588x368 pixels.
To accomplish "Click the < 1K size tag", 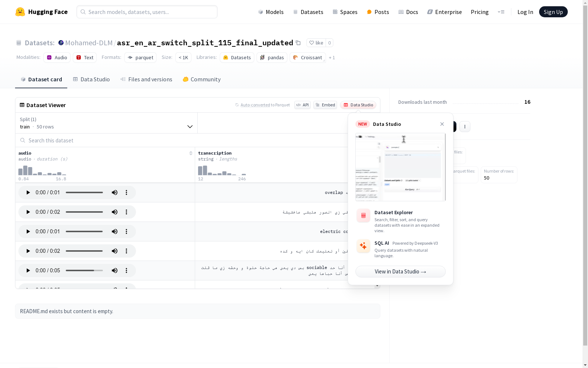I will click(x=183, y=57).
